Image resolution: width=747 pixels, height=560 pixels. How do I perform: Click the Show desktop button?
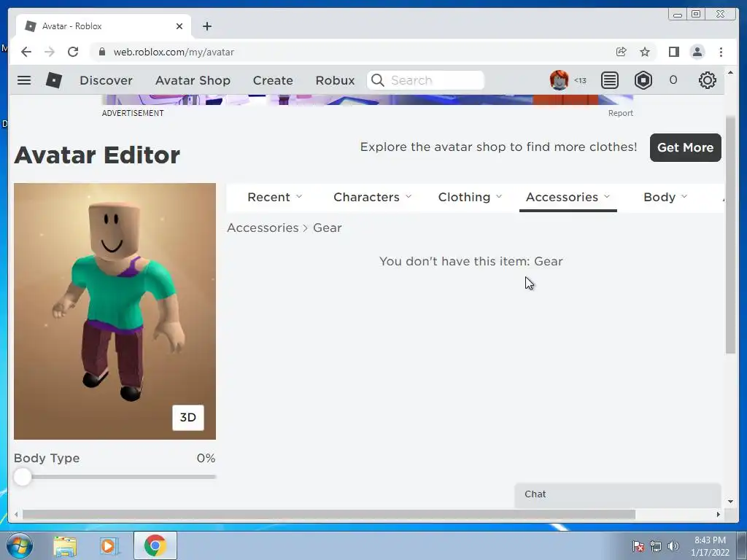click(742, 545)
